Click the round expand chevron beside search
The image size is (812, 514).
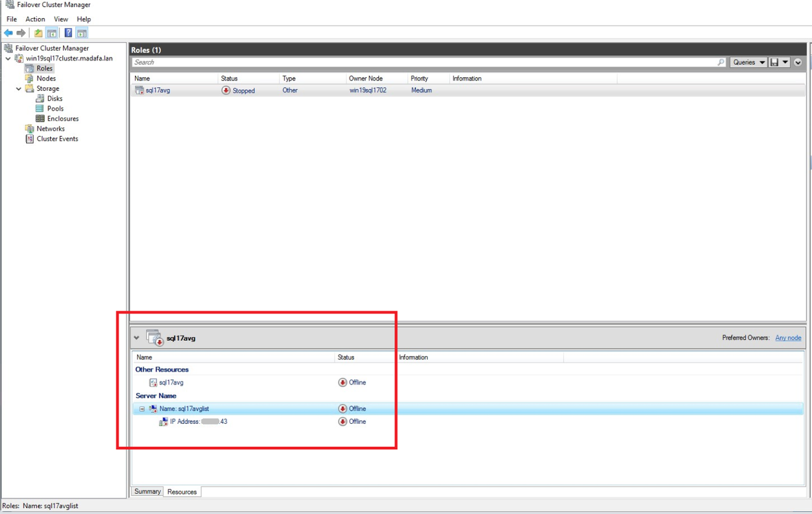(798, 62)
